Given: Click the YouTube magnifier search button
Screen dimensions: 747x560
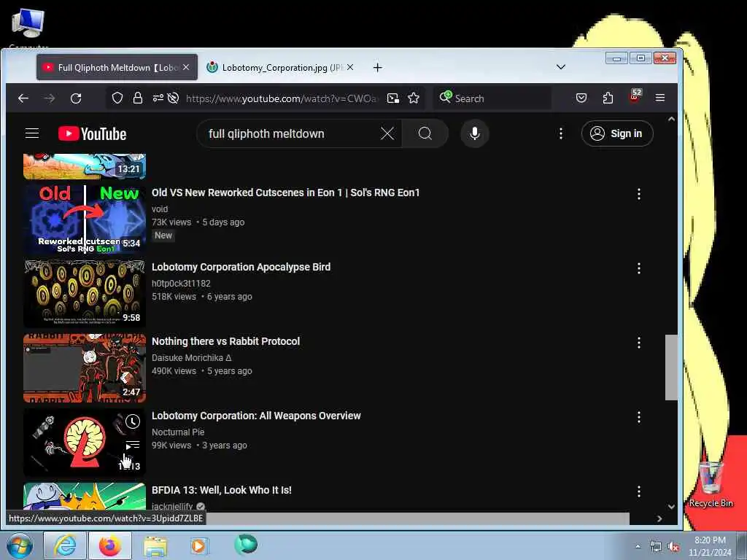Looking at the screenshot, I should pyautogui.click(x=425, y=134).
